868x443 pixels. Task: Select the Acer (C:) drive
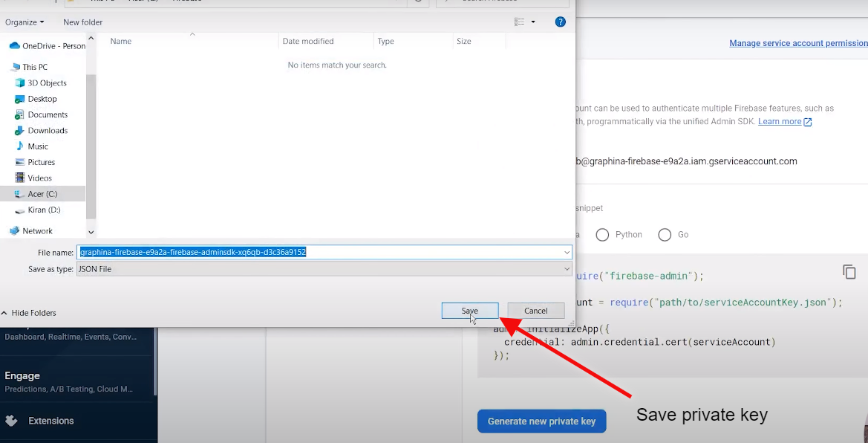36,194
